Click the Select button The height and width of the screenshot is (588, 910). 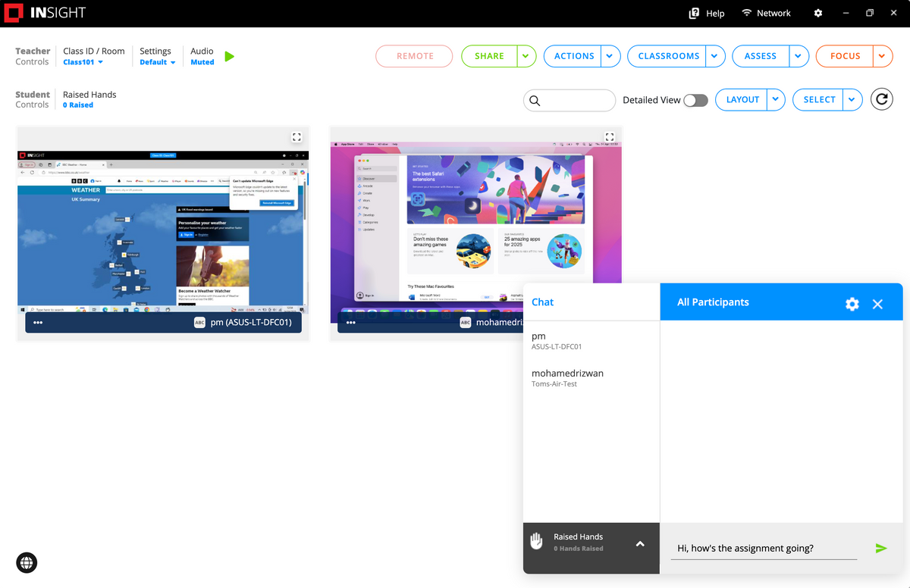coord(819,100)
